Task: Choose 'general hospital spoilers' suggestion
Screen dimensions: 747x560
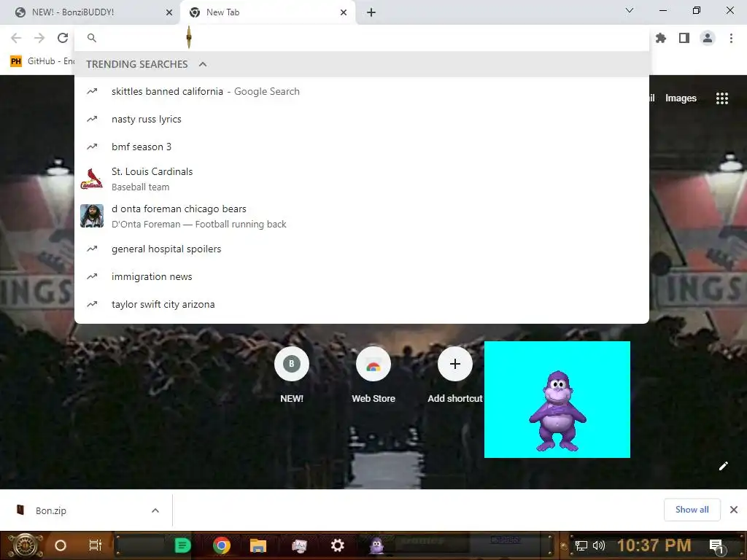Action: tap(362, 249)
